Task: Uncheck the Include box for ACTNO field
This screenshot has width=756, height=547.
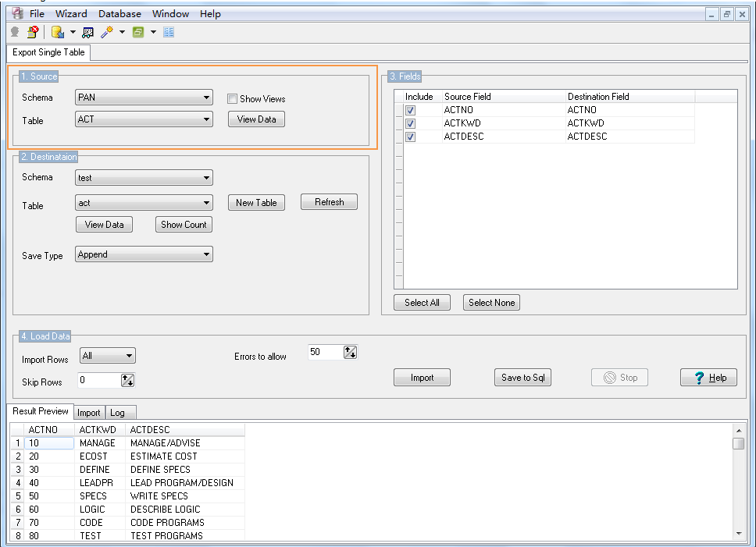Action: coord(410,110)
